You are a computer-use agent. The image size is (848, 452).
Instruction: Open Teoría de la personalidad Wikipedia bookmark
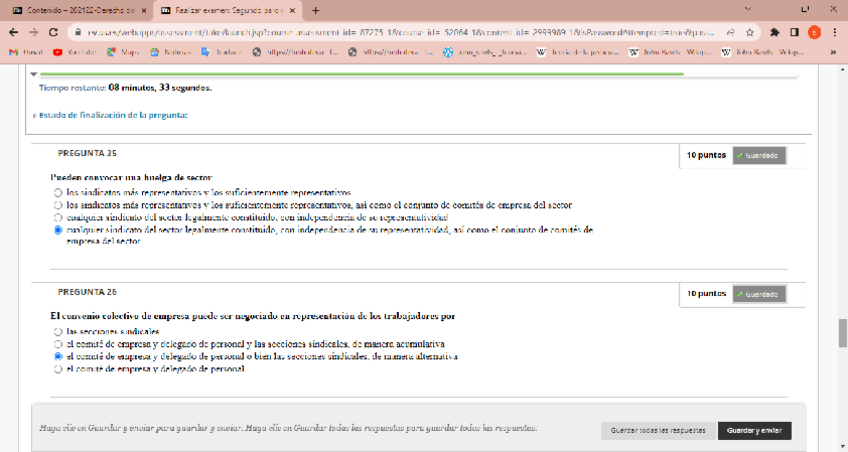(x=578, y=52)
